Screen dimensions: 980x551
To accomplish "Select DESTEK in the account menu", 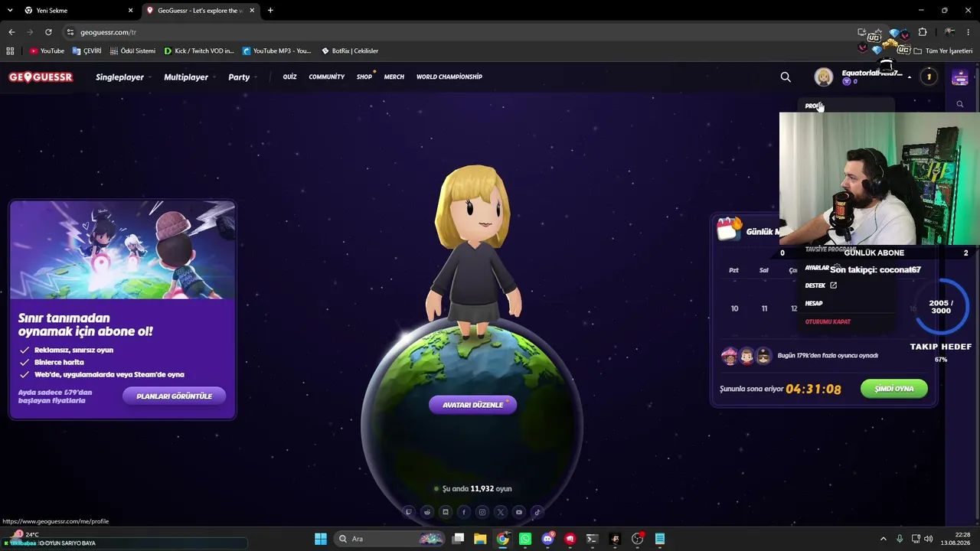I will point(821,285).
